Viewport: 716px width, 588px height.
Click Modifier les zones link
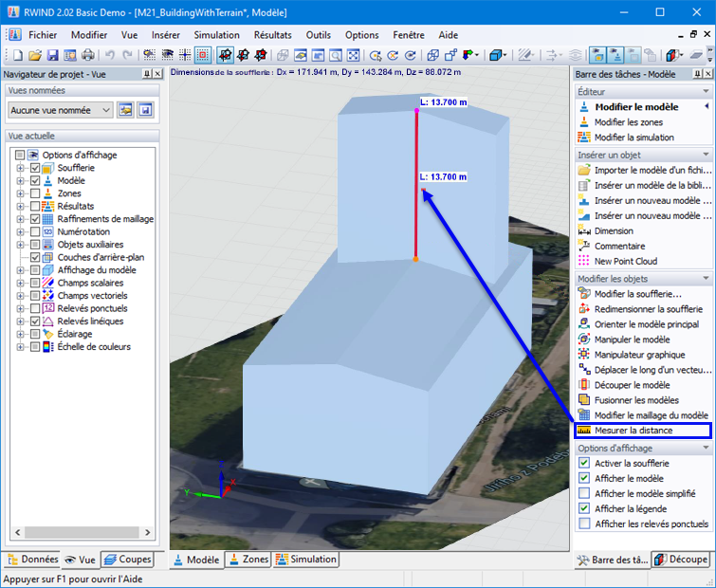pyautogui.click(x=629, y=122)
